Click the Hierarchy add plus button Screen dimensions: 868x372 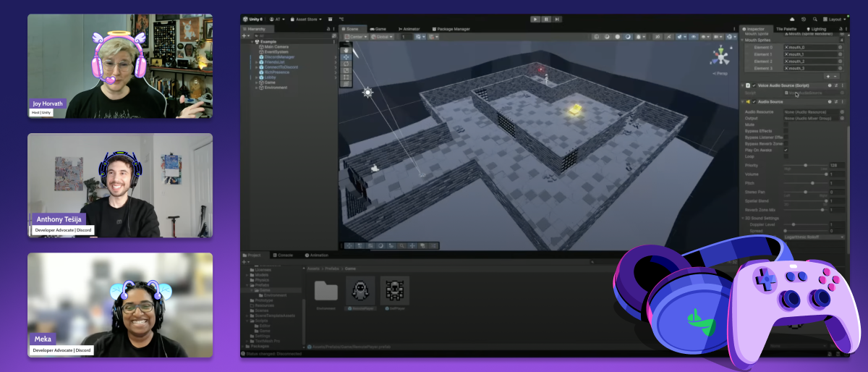pyautogui.click(x=244, y=35)
